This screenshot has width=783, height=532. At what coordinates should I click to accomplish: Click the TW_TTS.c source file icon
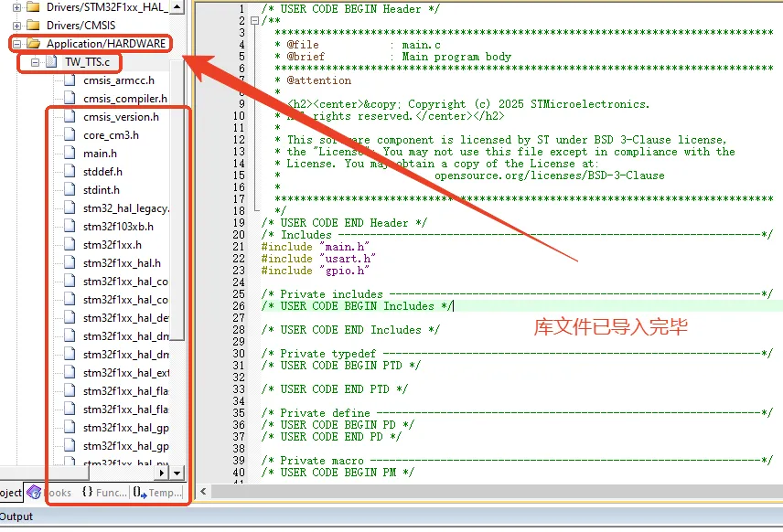pos(52,62)
